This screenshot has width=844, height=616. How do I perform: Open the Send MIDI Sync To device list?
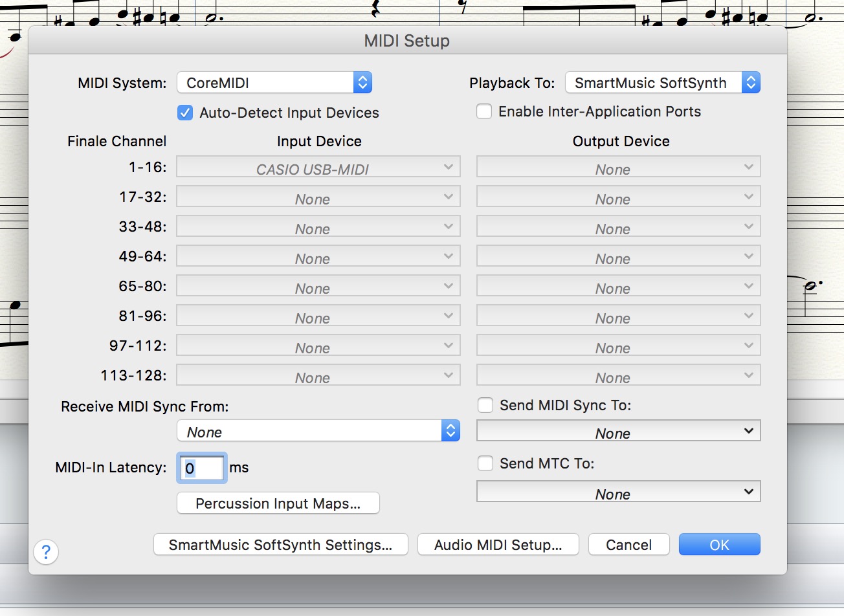click(618, 432)
